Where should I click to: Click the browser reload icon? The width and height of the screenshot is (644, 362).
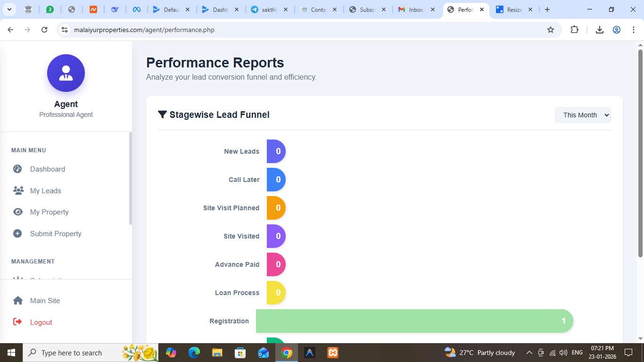point(44,29)
